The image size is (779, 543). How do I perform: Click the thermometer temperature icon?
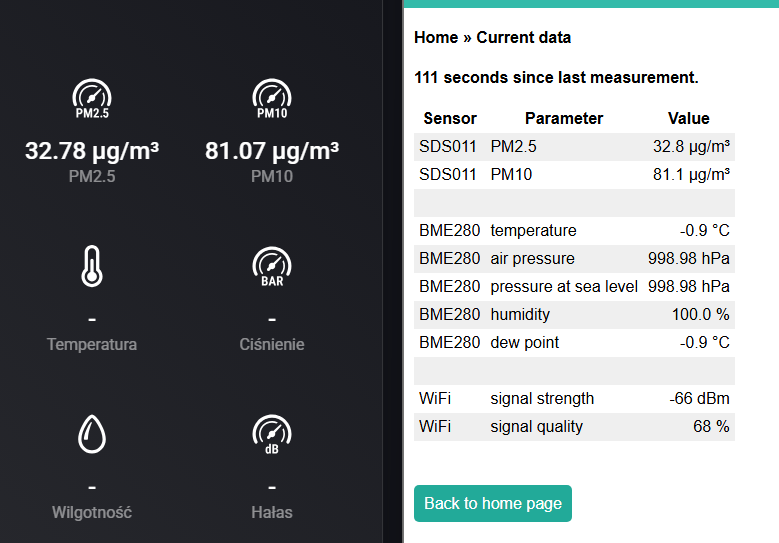(92, 267)
